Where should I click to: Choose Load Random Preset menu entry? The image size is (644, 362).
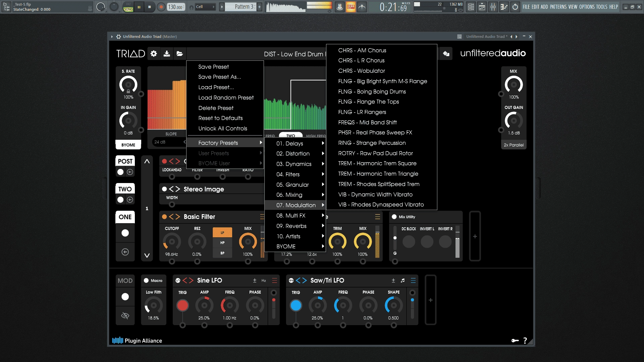(x=225, y=98)
